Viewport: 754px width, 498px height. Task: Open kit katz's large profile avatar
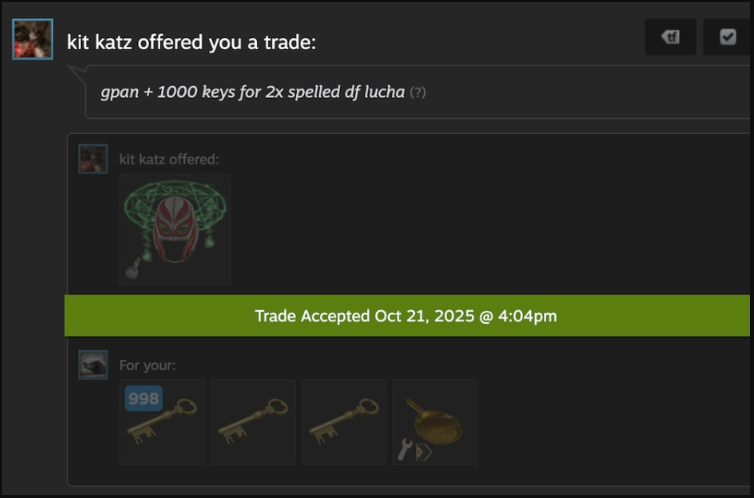click(x=33, y=39)
